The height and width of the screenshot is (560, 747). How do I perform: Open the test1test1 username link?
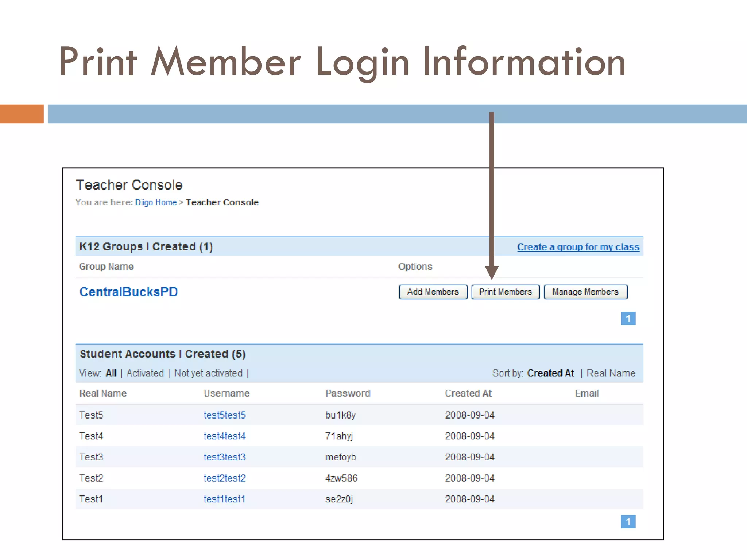coord(224,499)
